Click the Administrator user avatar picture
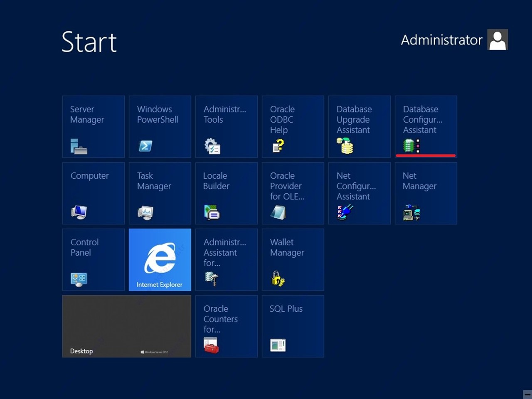The height and width of the screenshot is (399, 532). 498,39
